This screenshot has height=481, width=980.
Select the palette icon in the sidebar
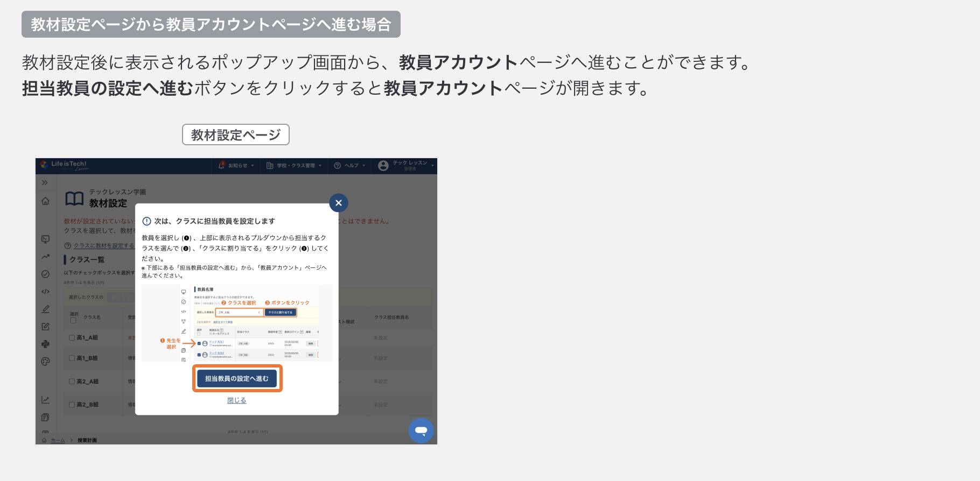coord(45,362)
